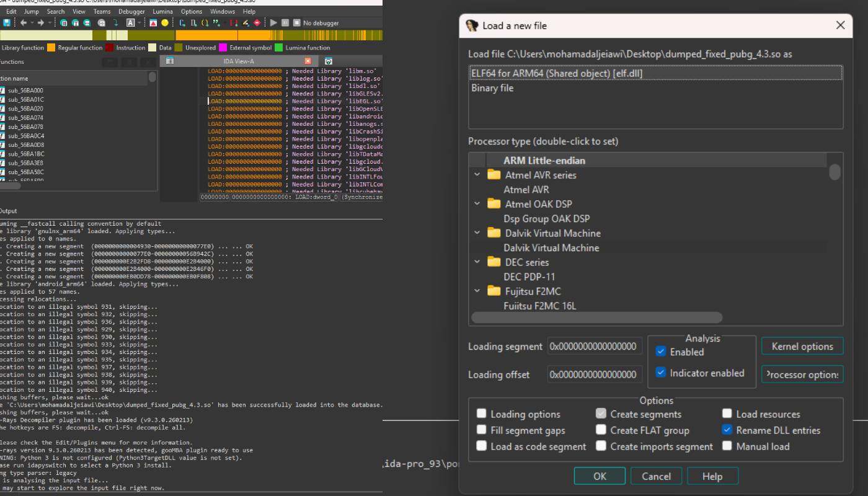Viewport: 868px width, 496px height.
Task: Click the Save database icon
Action: coord(6,23)
